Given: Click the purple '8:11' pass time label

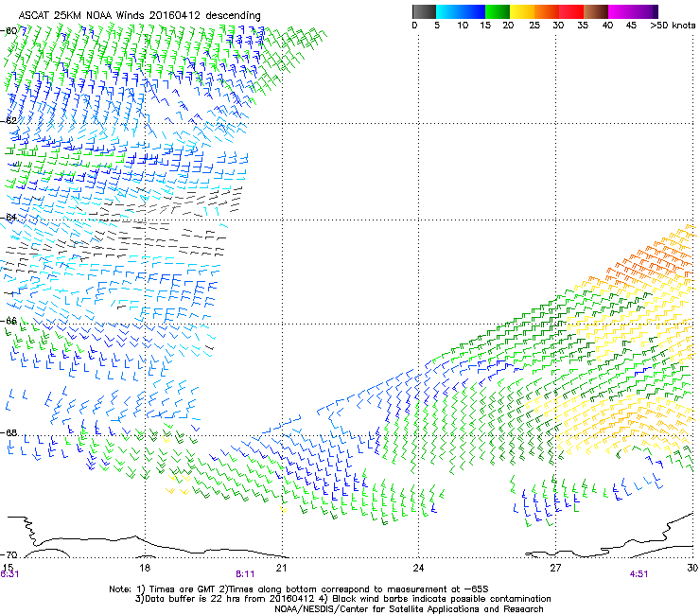Looking at the screenshot, I should [x=245, y=574].
